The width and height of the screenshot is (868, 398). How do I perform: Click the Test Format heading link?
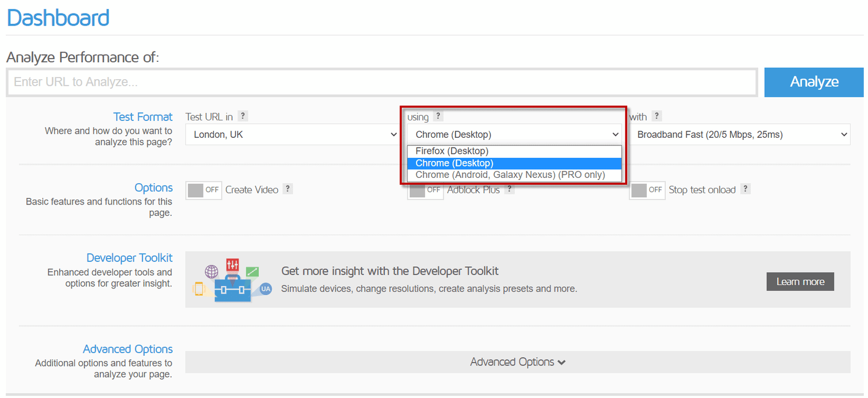143,117
